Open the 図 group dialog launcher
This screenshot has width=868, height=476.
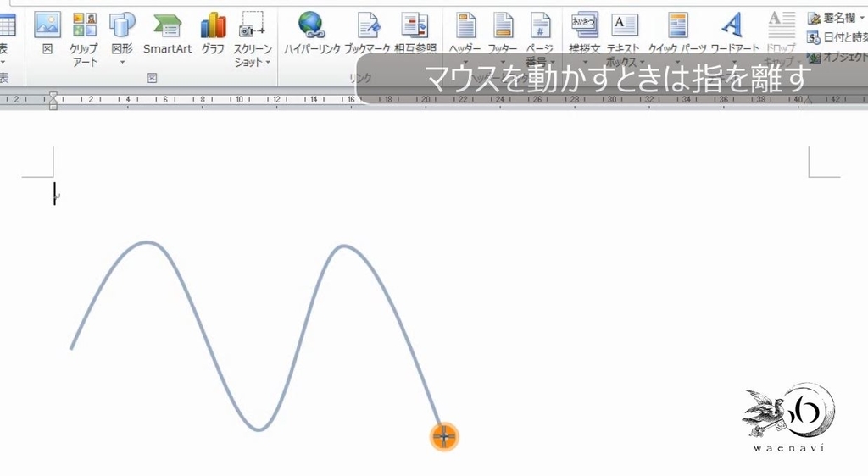pyautogui.click(x=153, y=78)
